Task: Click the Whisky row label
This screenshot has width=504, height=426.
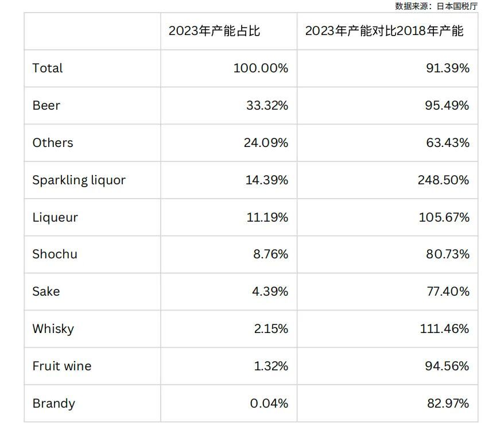Action: click(53, 329)
